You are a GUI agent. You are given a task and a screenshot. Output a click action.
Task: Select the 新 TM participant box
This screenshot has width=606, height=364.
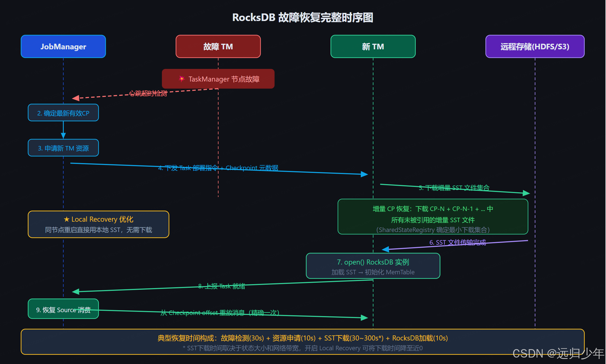373,47
